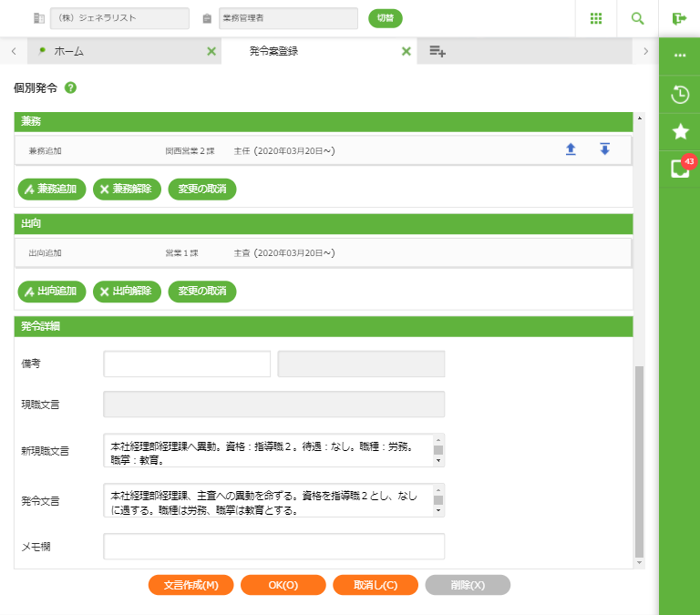700x615 pixels.
Task: Expand sidebar three-dots menu
Action: pyautogui.click(x=679, y=56)
